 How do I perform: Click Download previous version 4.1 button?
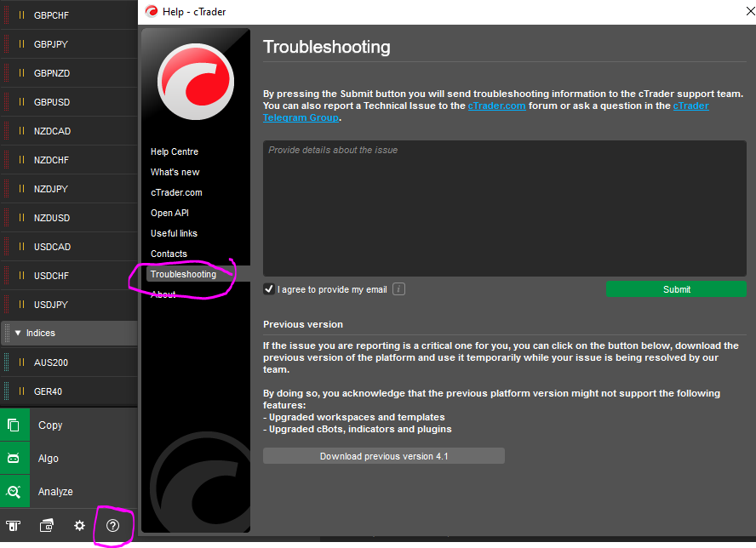tap(384, 456)
